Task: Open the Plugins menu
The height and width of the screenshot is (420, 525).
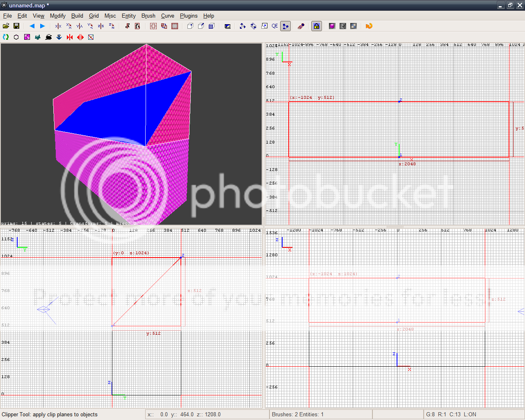Action: (x=188, y=16)
